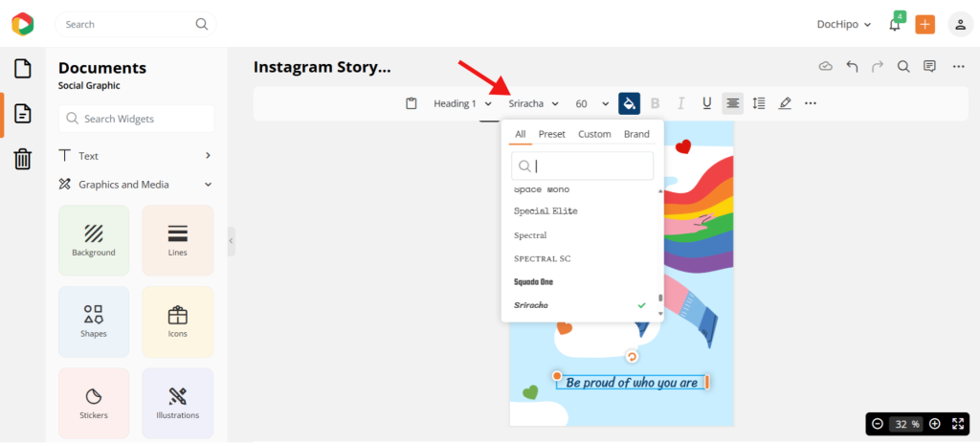980x443 pixels.
Task: Switch to the Brand font tab
Action: coord(636,134)
